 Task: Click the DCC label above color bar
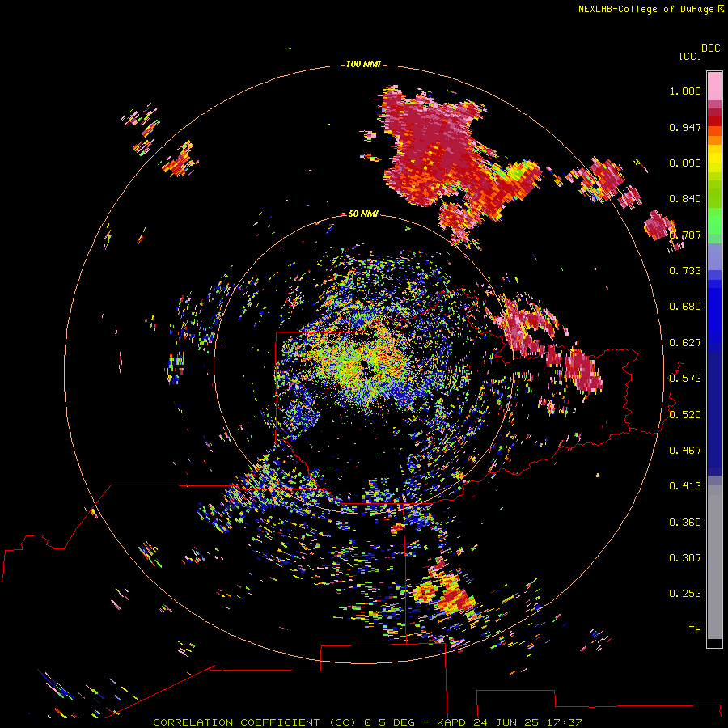(x=710, y=49)
